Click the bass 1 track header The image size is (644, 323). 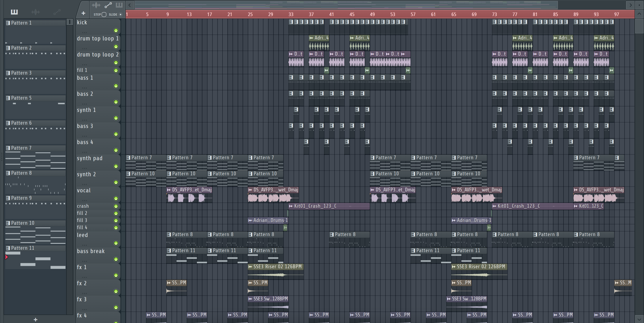[98, 82]
